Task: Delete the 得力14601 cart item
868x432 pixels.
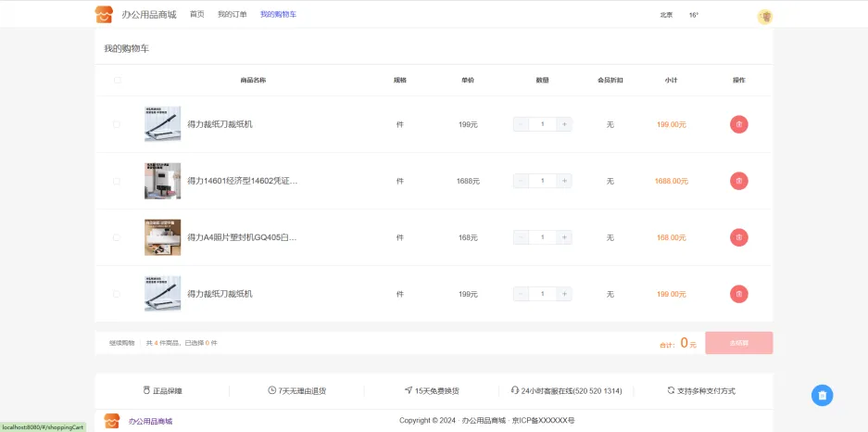Action: click(738, 181)
